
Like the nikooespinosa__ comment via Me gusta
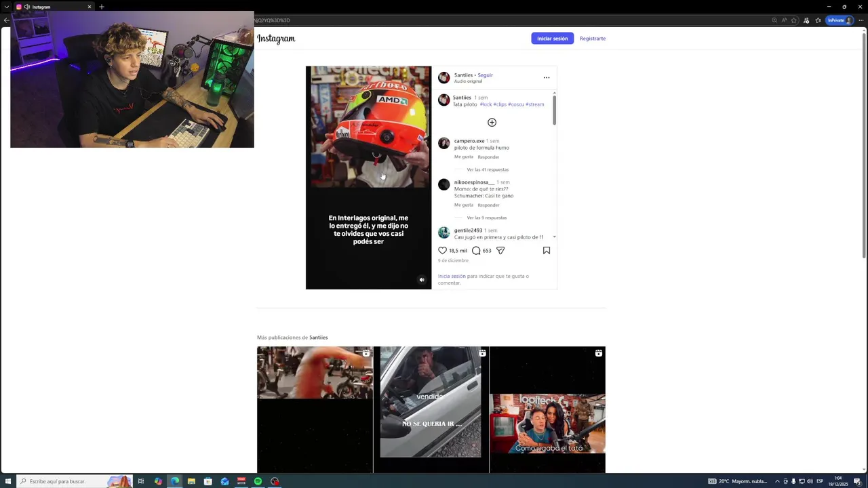click(464, 205)
